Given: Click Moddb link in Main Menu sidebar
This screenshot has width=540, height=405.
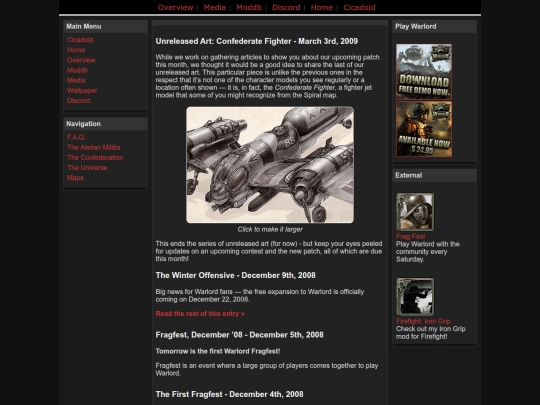Looking at the screenshot, I should pyautogui.click(x=77, y=70).
